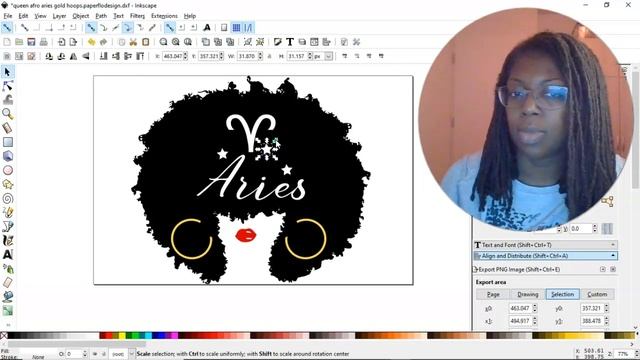Image resolution: width=640 pixels, height=360 pixels.
Task: Select the Measure tool
Action: pyautogui.click(x=7, y=128)
